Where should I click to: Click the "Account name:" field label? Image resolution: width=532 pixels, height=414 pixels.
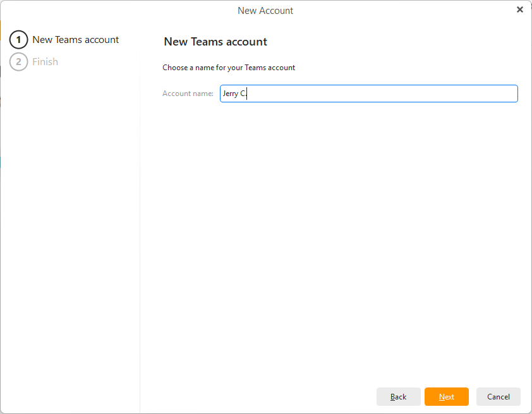point(188,94)
